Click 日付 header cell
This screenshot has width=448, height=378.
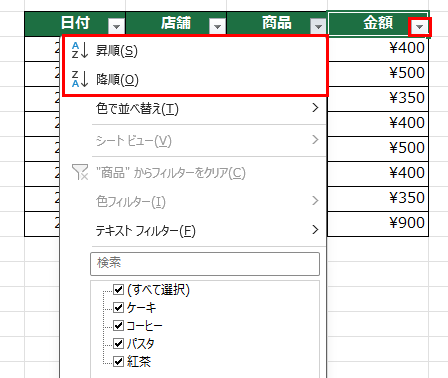pyautogui.click(x=75, y=23)
